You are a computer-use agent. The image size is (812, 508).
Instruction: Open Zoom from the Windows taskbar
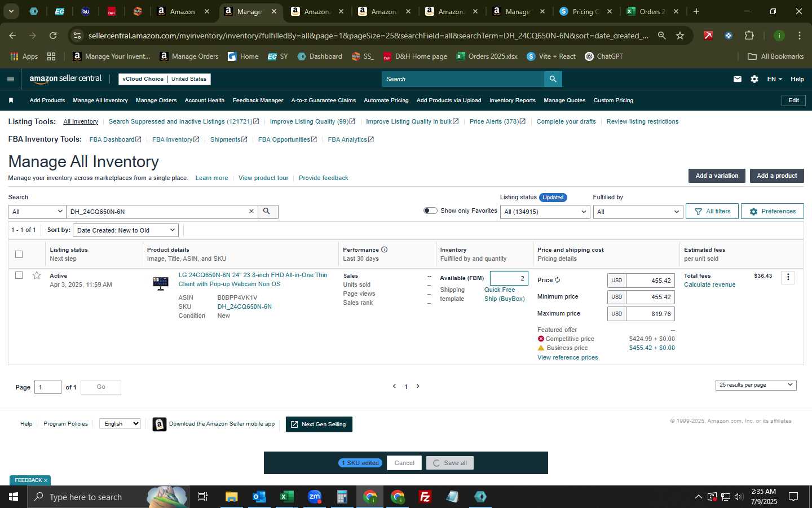[315, 497]
